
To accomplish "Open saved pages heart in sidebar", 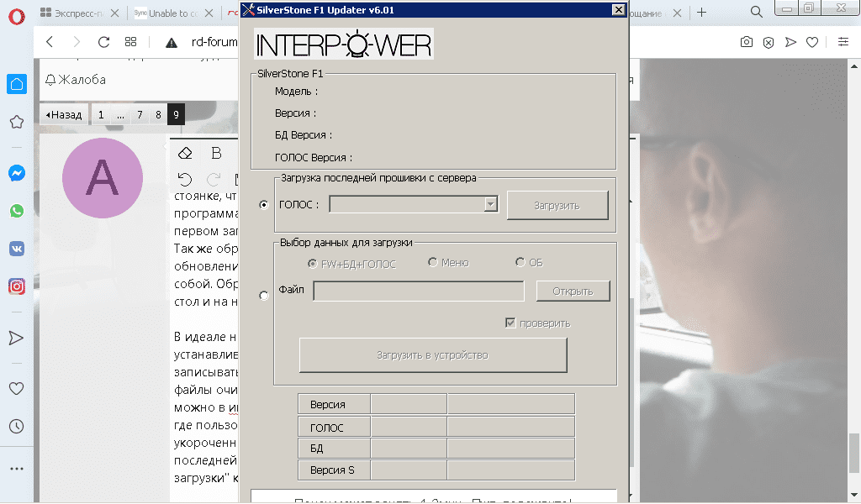I will [x=17, y=389].
